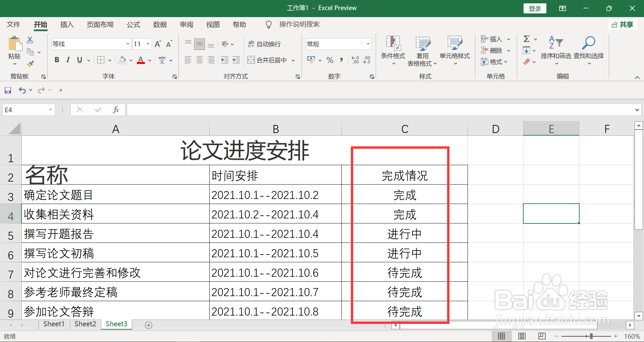Click the decrease indent icon

225,60
